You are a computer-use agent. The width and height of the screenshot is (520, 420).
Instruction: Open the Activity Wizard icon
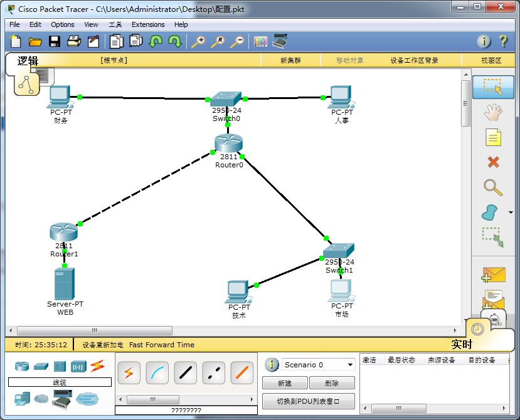pos(93,41)
